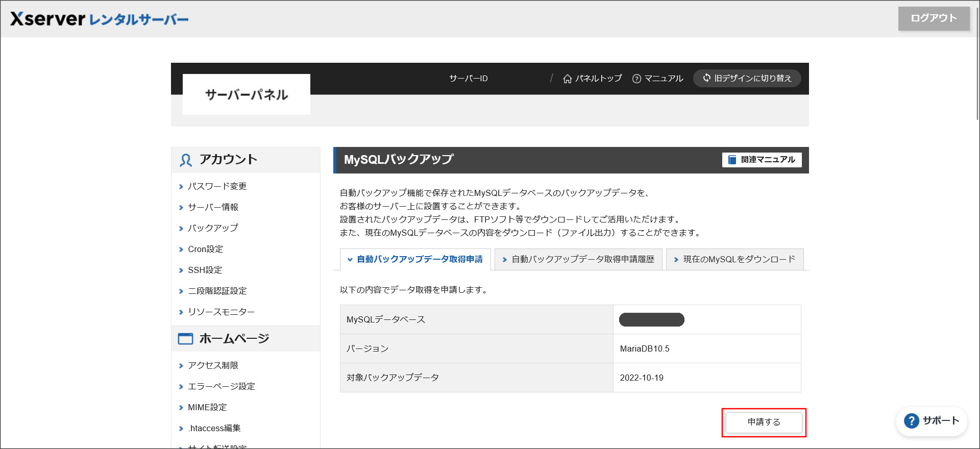The height and width of the screenshot is (449, 980).
Task: Select the 自動バックアップデータ取得申請履歴 tab
Action: click(x=578, y=259)
